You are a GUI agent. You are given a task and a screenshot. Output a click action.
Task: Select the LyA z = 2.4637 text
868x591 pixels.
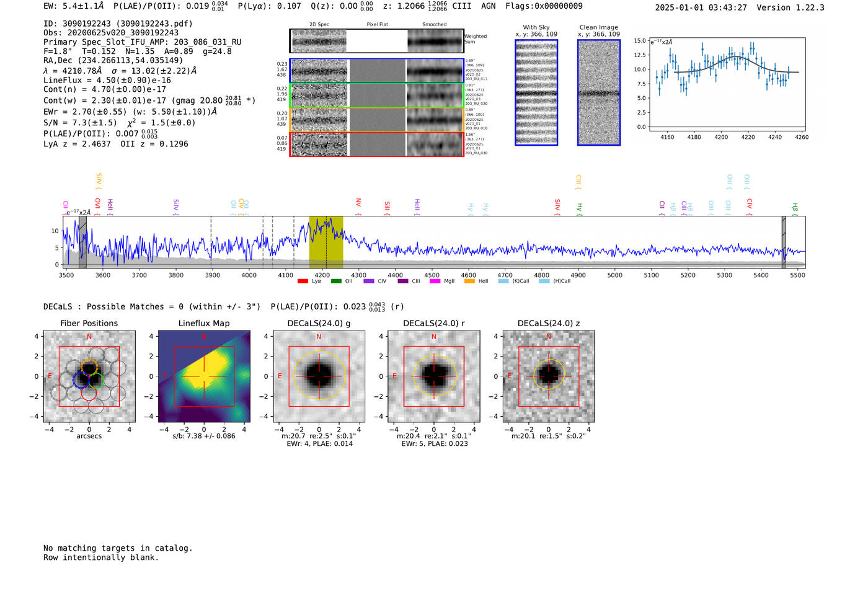point(77,144)
